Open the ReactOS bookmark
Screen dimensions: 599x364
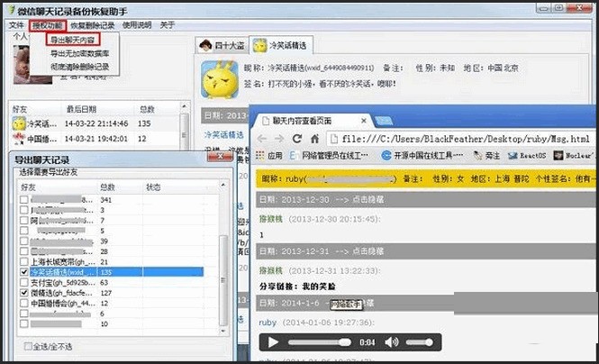coord(527,156)
